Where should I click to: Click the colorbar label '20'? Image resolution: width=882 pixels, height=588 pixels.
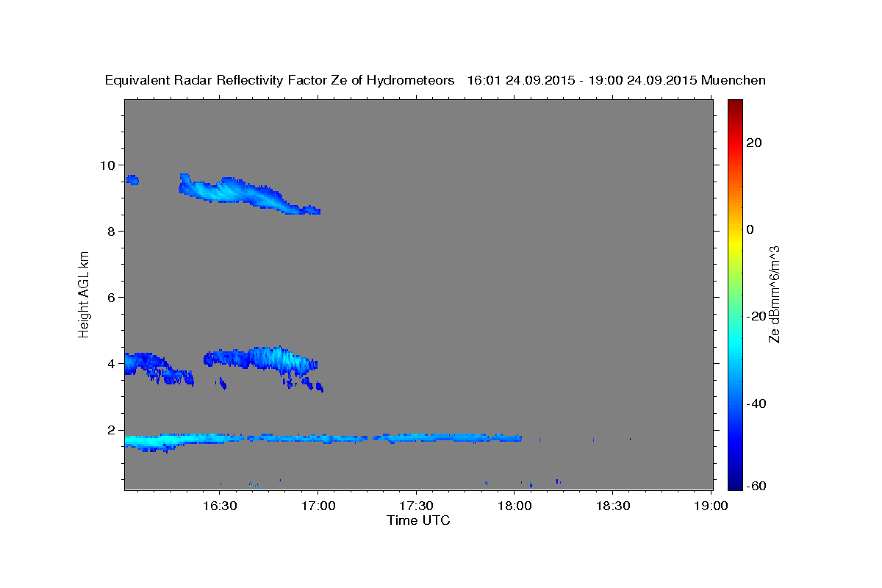[754, 143]
